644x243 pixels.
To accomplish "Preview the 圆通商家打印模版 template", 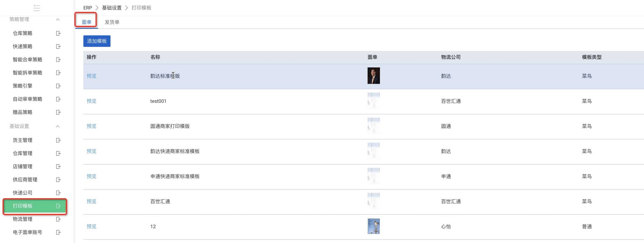I will pos(92,126).
